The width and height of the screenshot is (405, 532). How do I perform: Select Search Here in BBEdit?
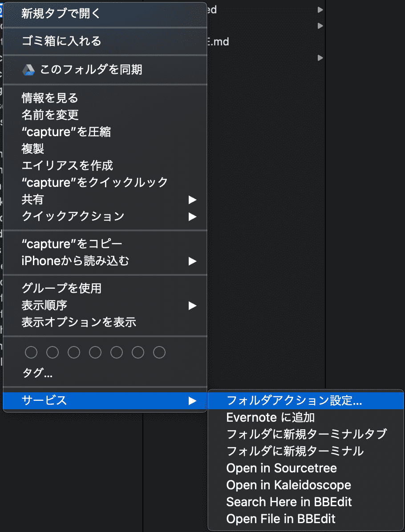tap(289, 502)
